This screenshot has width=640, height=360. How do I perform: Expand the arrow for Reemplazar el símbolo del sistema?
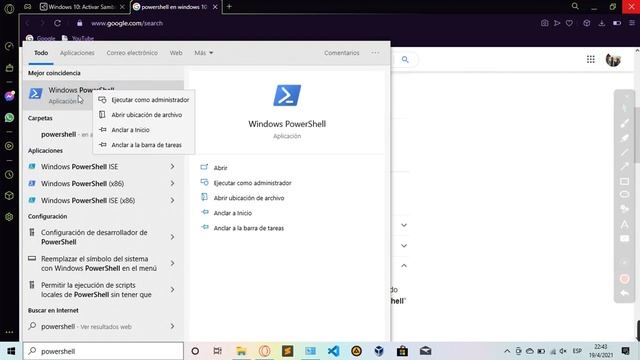pyautogui.click(x=172, y=263)
